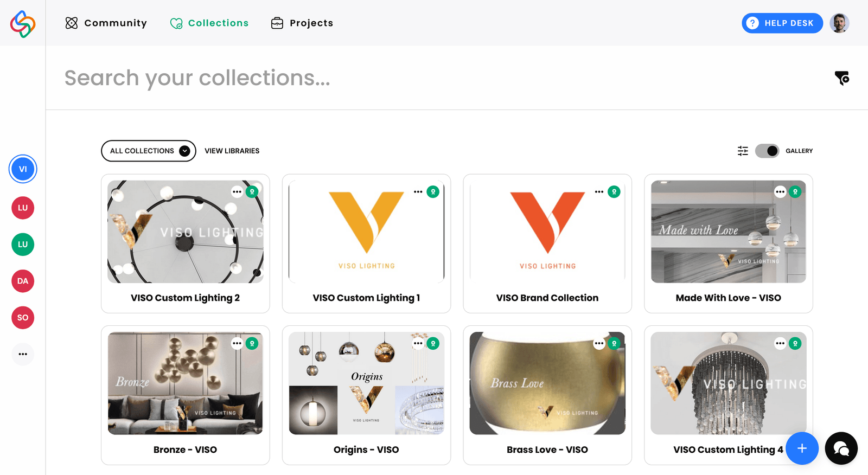
Task: Open the ALL COLLECTIONS dropdown
Action: pos(148,151)
